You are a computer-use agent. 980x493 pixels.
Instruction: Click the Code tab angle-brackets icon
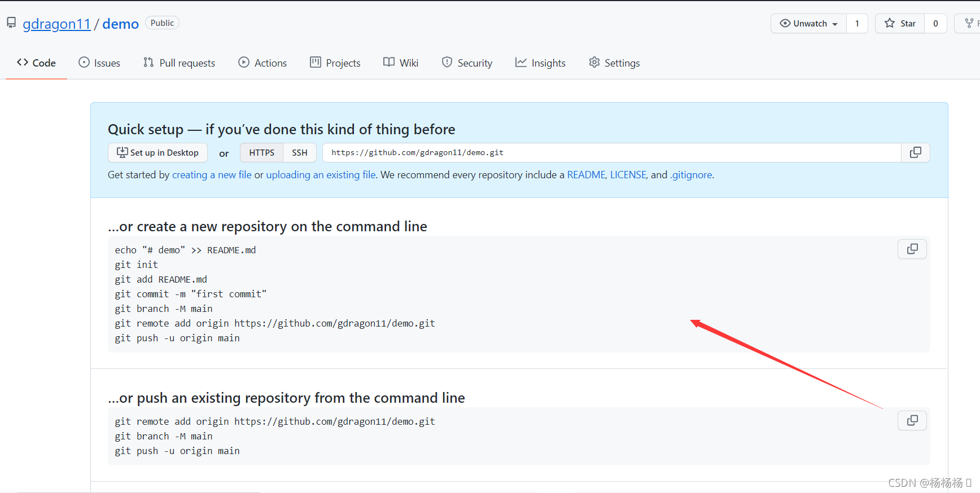coord(23,62)
